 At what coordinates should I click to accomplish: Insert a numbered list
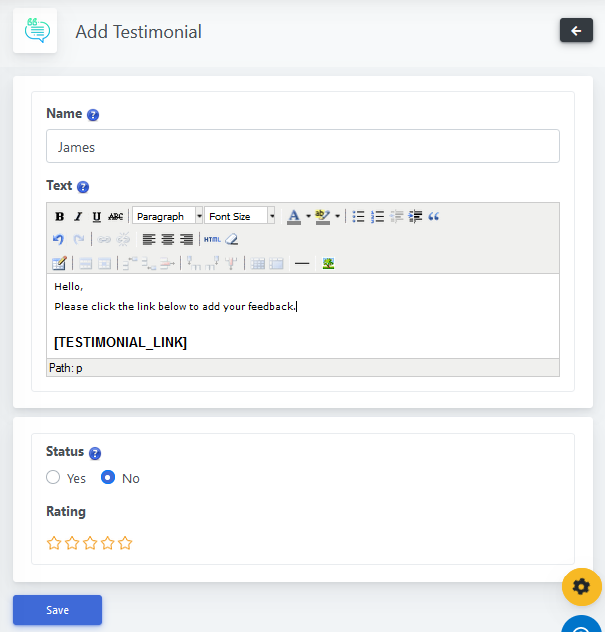tap(378, 216)
